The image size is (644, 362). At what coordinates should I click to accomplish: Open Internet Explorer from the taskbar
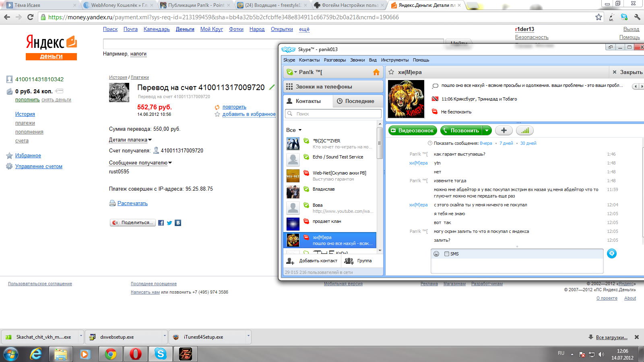coord(36,354)
